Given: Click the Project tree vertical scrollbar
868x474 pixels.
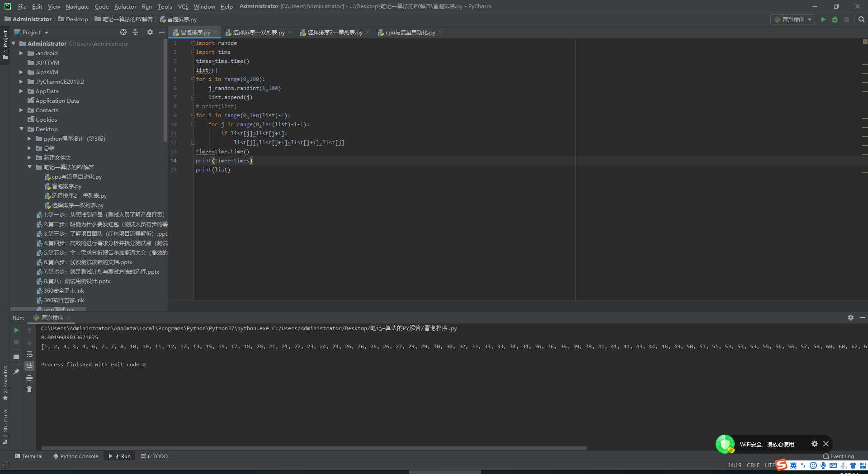Looking at the screenshot, I should (x=165, y=90).
